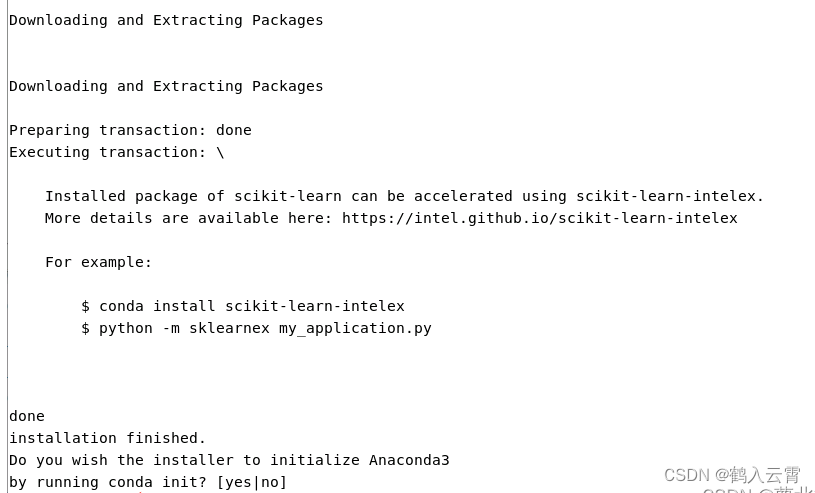
Task: Click 'my_application.py' file name in command
Action: [x=355, y=328]
